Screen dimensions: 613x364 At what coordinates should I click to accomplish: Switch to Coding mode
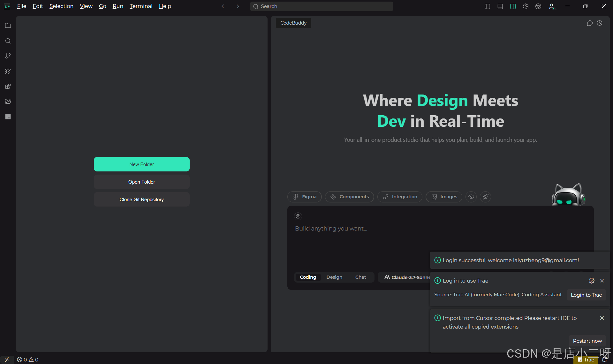[x=308, y=277]
